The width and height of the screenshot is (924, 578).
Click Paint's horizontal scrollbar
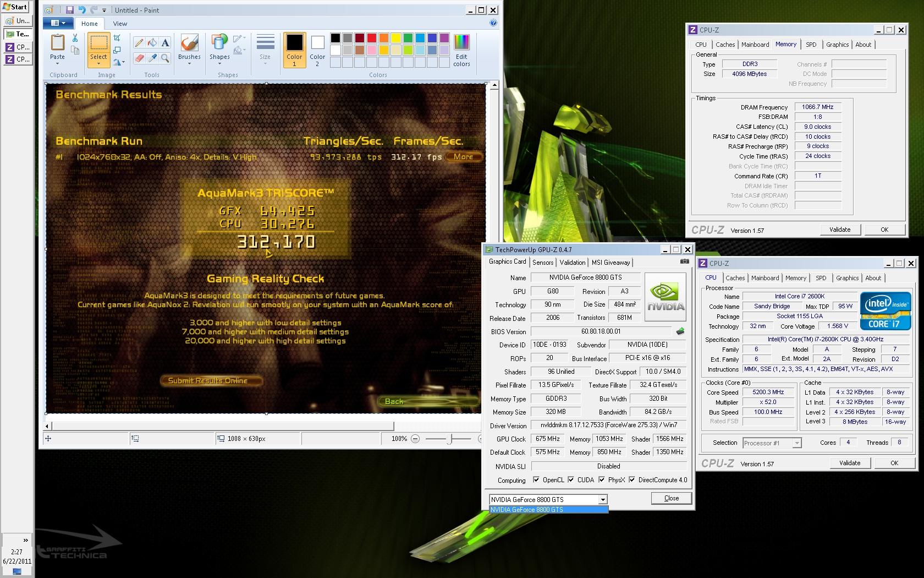(x=223, y=426)
